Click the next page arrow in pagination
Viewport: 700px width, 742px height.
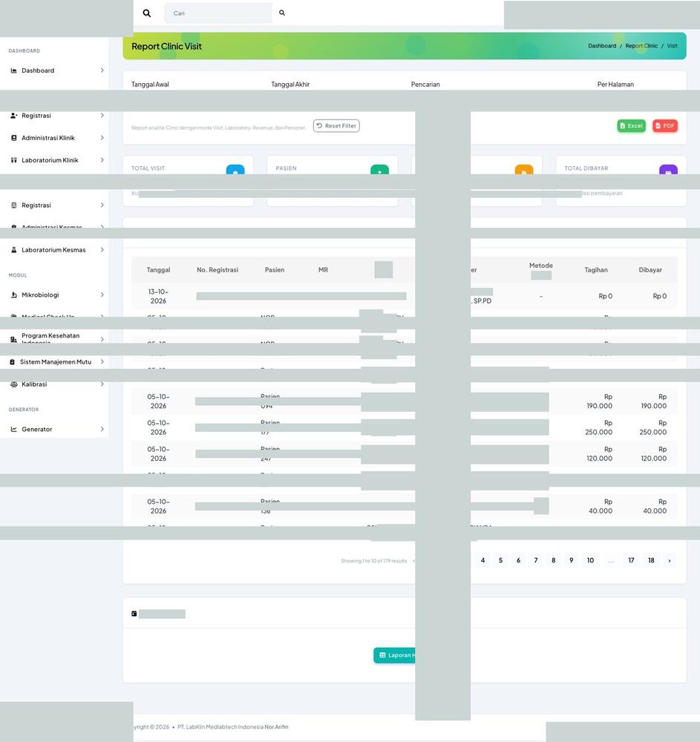670,561
